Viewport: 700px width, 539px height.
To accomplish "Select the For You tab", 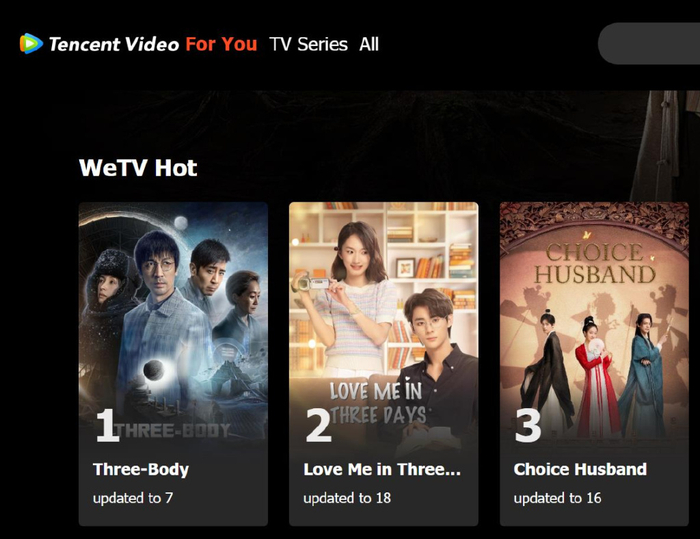I will [221, 44].
